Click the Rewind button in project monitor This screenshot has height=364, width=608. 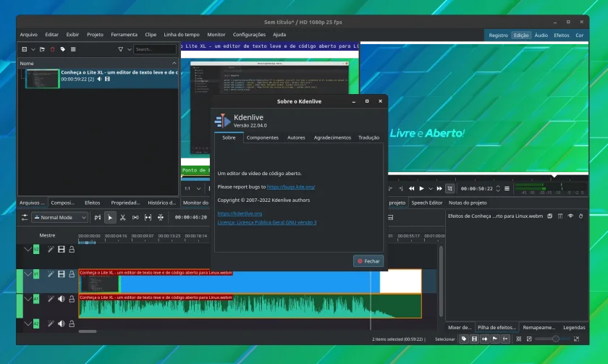click(x=411, y=189)
